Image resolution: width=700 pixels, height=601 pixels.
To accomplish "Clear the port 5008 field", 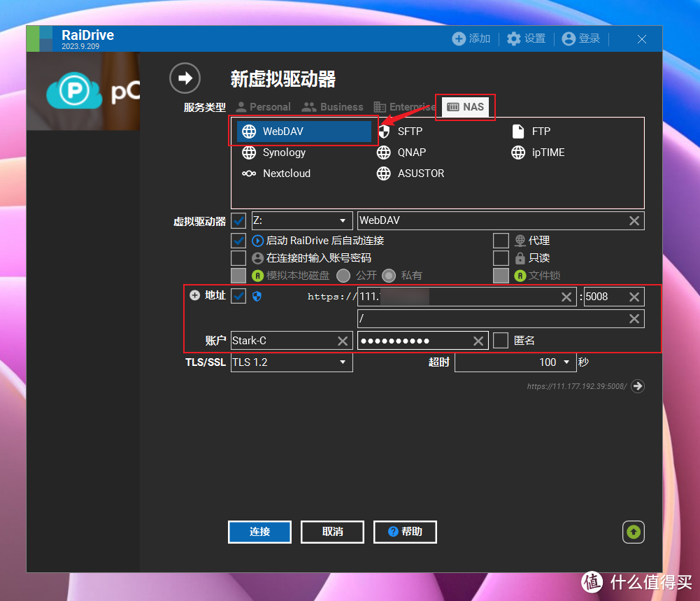I will click(634, 297).
